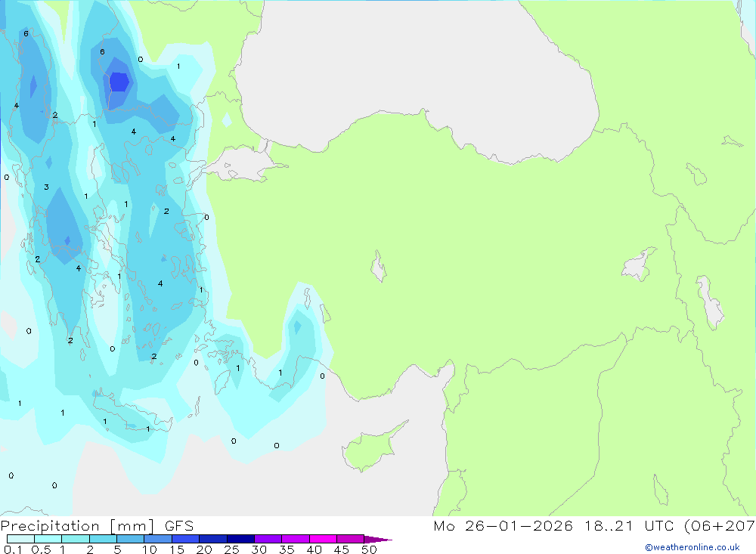Click the legend scale label '5'
Viewport: 756px width, 554px height.
click(x=117, y=549)
